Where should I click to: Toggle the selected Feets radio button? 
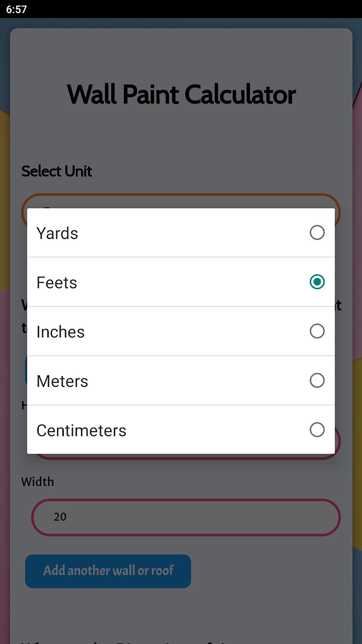(317, 282)
